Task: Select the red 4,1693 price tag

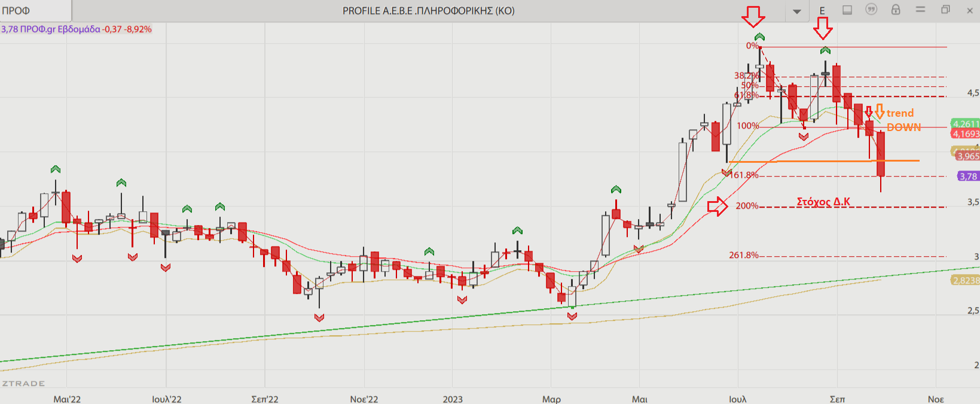Action: (x=966, y=134)
